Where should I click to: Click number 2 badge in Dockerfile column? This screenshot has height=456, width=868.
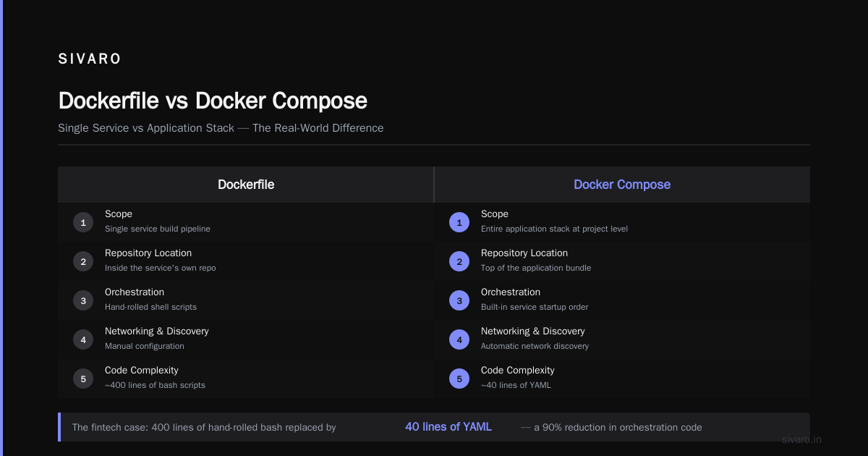point(83,261)
